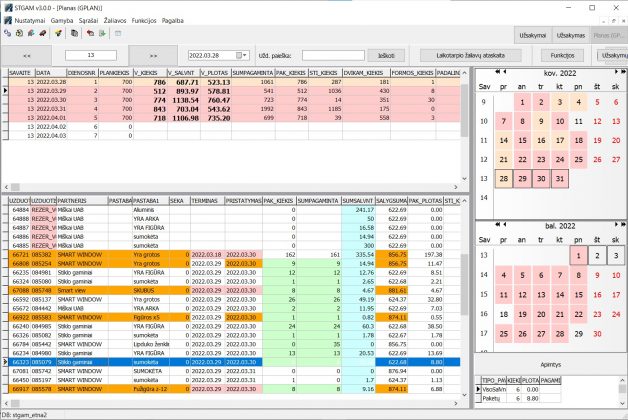Go to the previous week with << button
This screenshot has height=420, width=628.
coord(26,55)
